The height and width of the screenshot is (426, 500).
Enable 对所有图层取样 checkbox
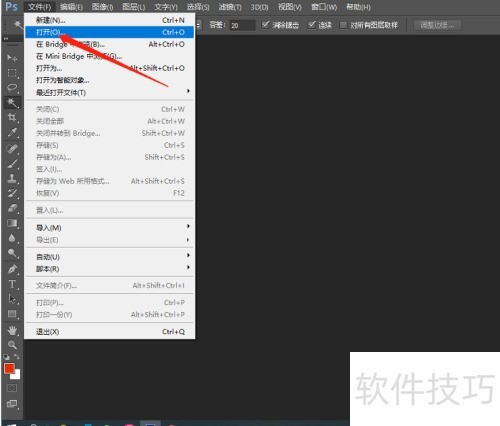point(343,25)
